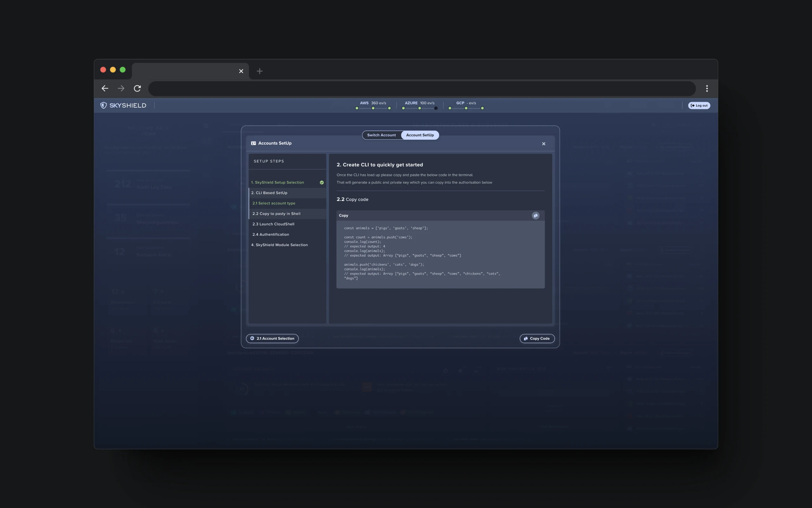Click the GCP - ev/s label

click(466, 103)
